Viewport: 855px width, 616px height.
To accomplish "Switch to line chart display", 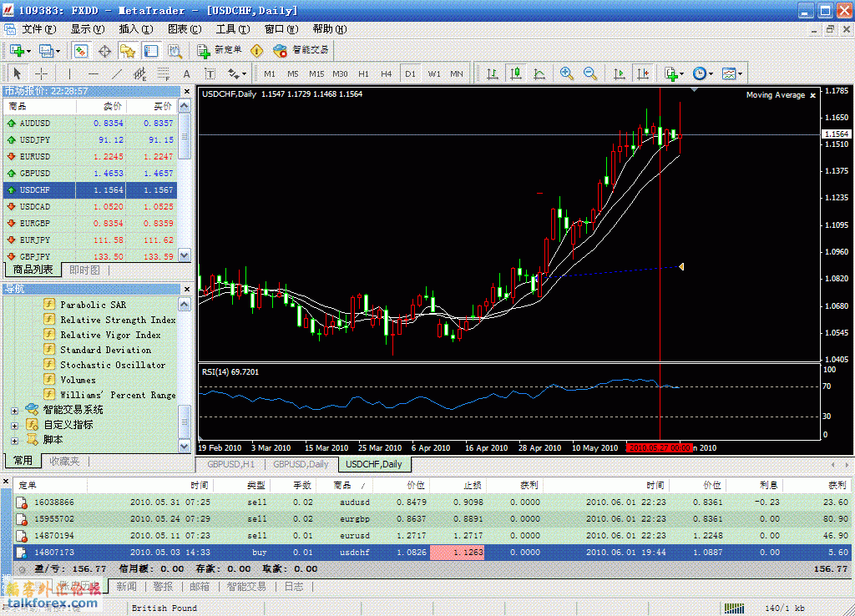I will point(539,73).
